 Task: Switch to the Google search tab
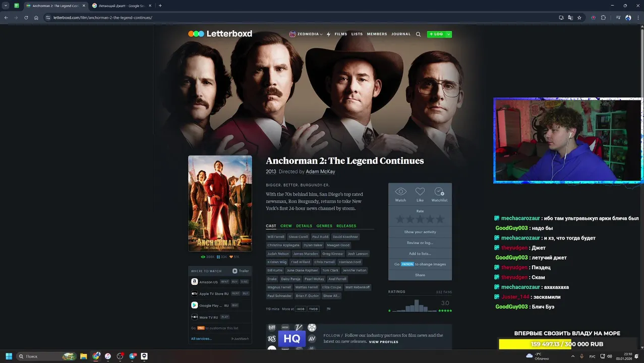click(121, 6)
